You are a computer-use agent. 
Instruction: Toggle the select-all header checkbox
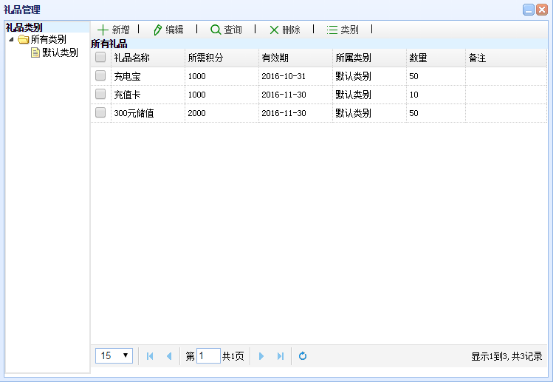(x=101, y=57)
